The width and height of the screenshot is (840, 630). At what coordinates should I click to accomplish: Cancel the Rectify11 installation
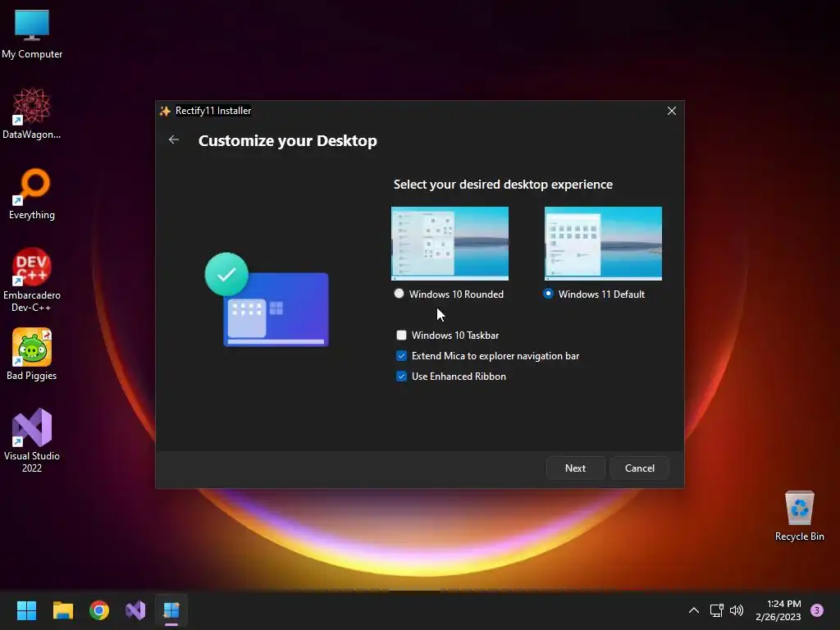[640, 468]
